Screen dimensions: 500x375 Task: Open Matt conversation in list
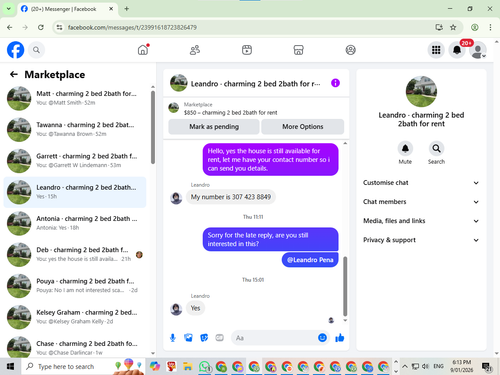click(x=75, y=98)
